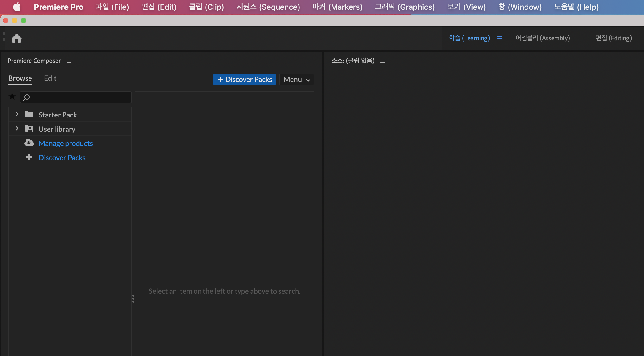Open Learning workspace menu icon
The height and width of the screenshot is (356, 644).
coord(500,38)
